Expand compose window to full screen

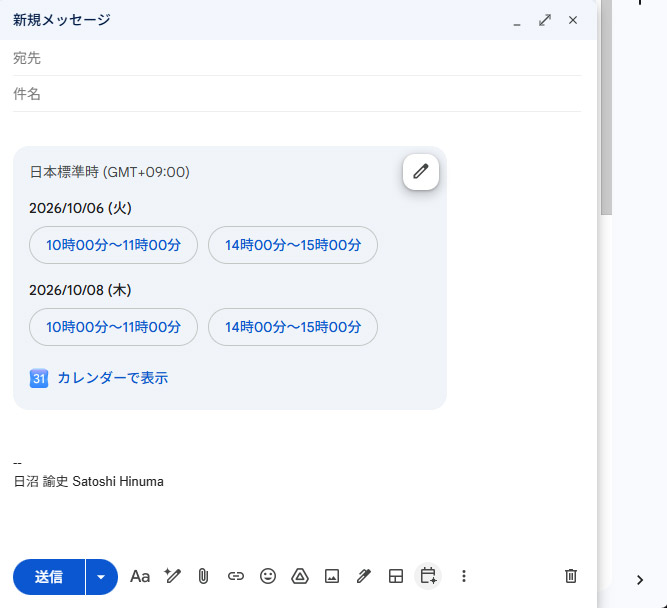[x=545, y=20]
